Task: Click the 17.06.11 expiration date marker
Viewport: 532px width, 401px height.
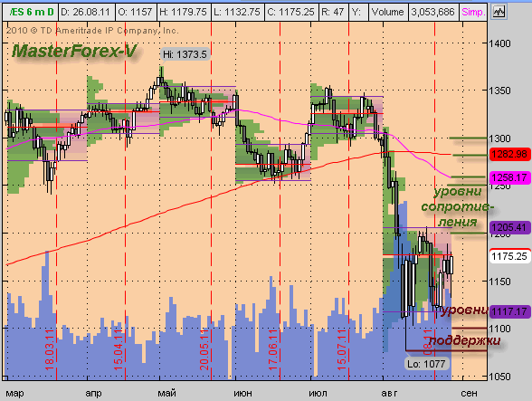Action: tap(273, 349)
